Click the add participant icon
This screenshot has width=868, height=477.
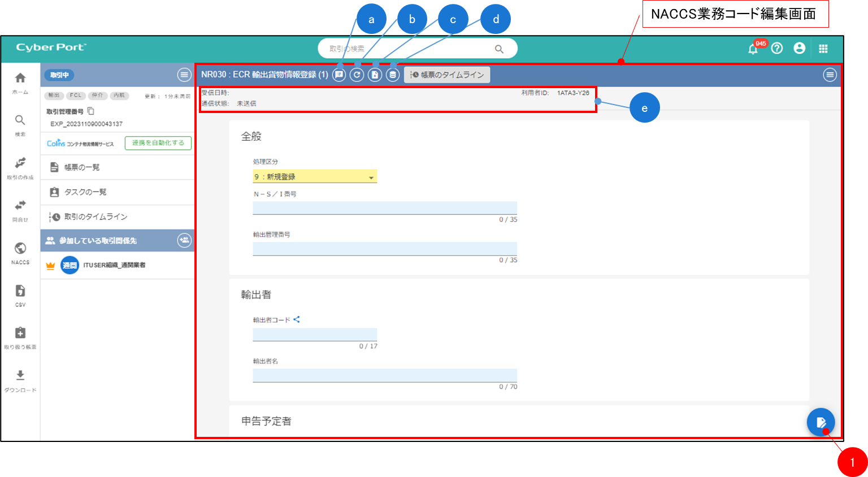pyautogui.click(x=184, y=240)
